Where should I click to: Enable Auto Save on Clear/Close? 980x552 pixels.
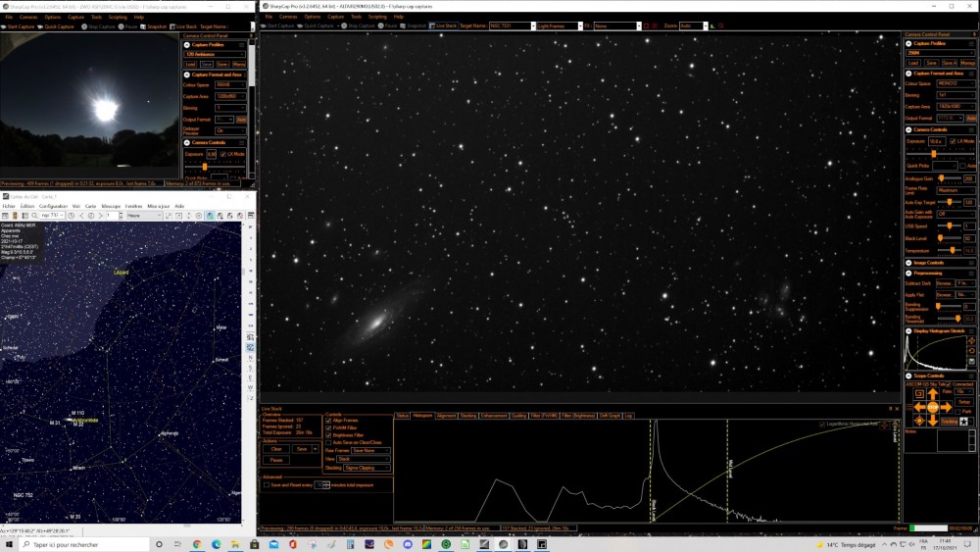click(x=328, y=442)
